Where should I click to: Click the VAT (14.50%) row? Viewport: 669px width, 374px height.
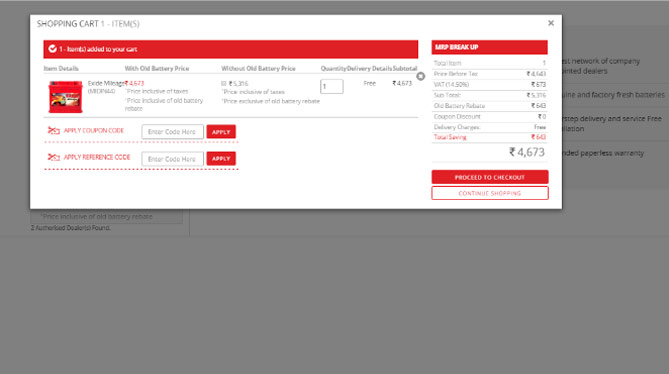point(489,84)
